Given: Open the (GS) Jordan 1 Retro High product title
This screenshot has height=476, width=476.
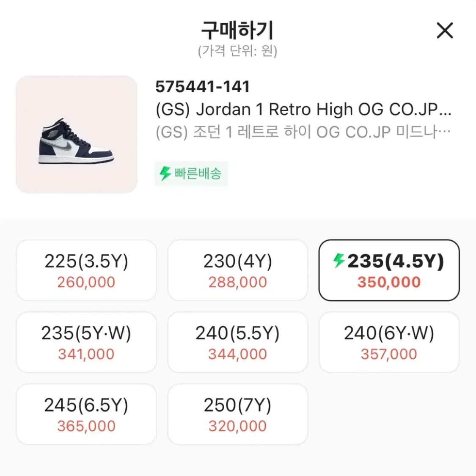Looking at the screenshot, I should click(x=303, y=110).
